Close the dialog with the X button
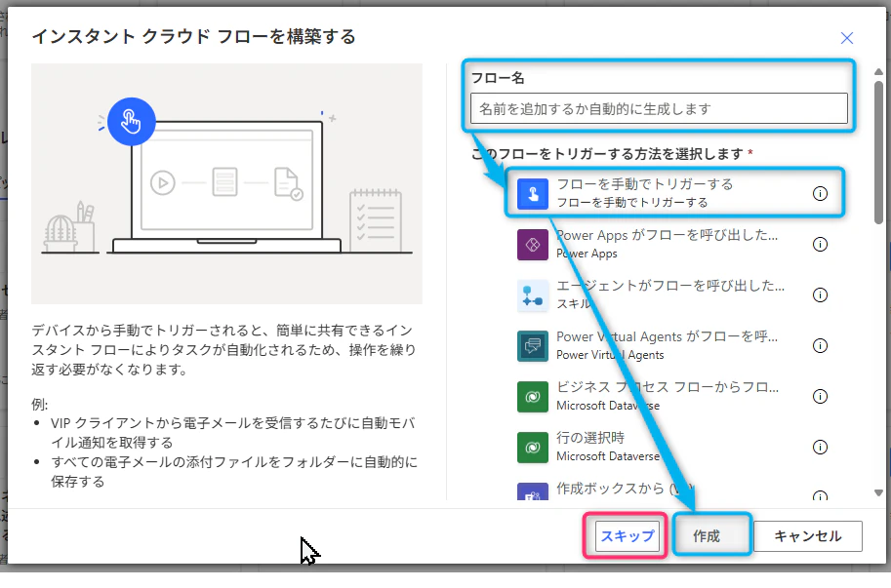This screenshot has width=891, height=588. (847, 38)
